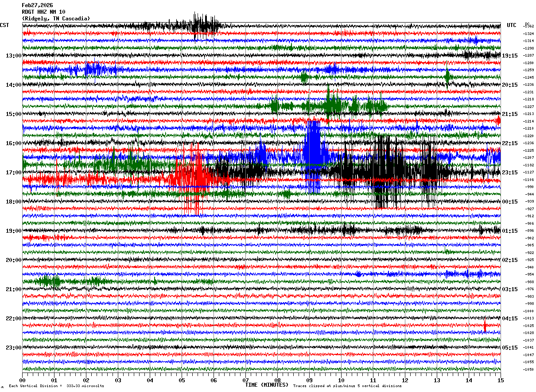The width and height of the screenshot is (536, 392).
Task: Select the 20:00 CST time label
Action: pyautogui.click(x=14, y=260)
